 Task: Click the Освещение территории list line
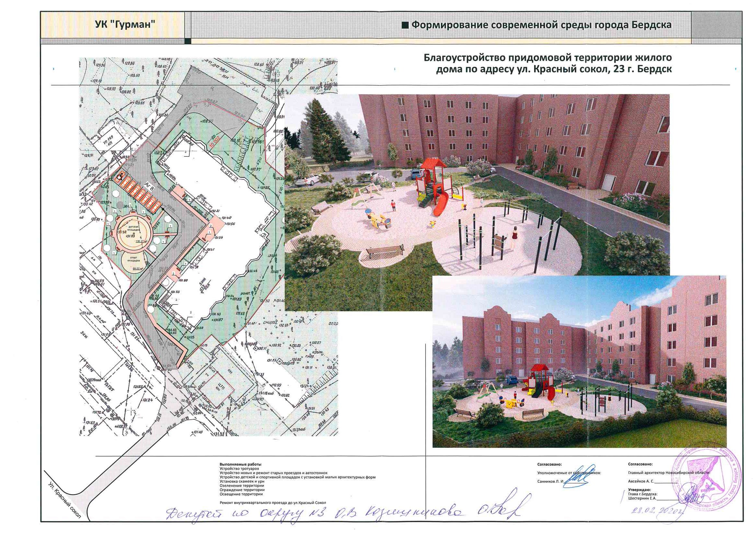[x=241, y=494]
